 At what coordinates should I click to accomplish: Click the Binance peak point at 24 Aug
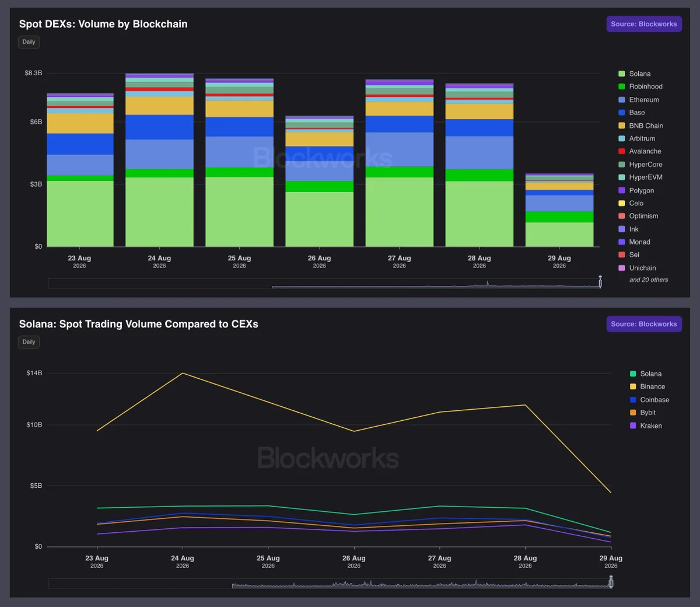[x=183, y=373]
